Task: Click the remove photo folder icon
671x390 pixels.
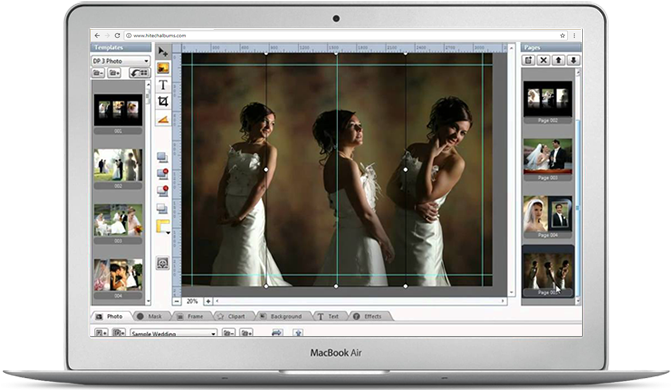Action: [x=229, y=332]
